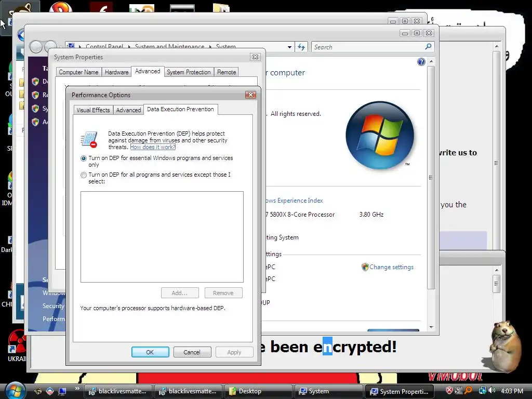
Task: Click the second Quick Launch icon
Action: tap(50, 391)
